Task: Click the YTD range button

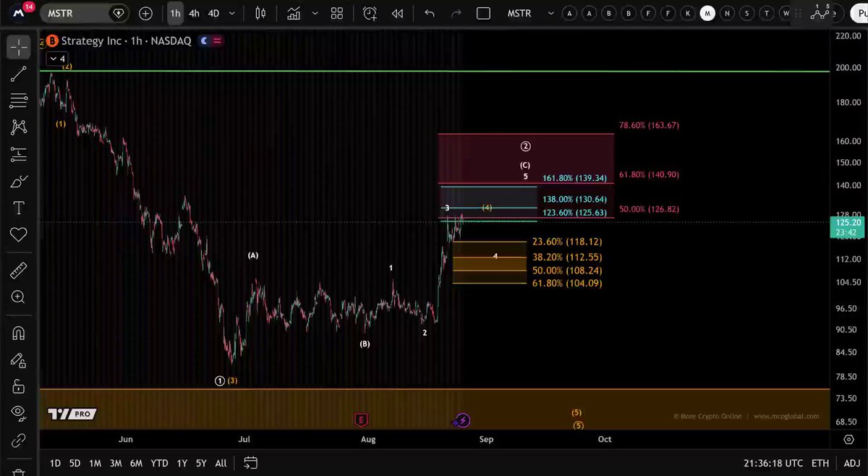Action: pyautogui.click(x=160, y=463)
